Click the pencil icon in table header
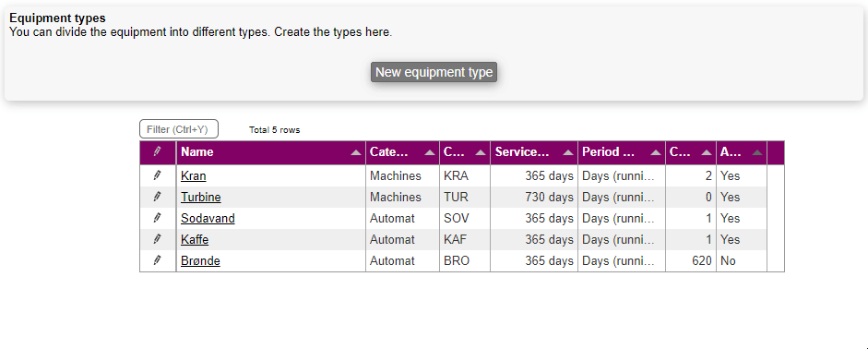Image resolution: width=868 pixels, height=349 pixels. coord(157,151)
